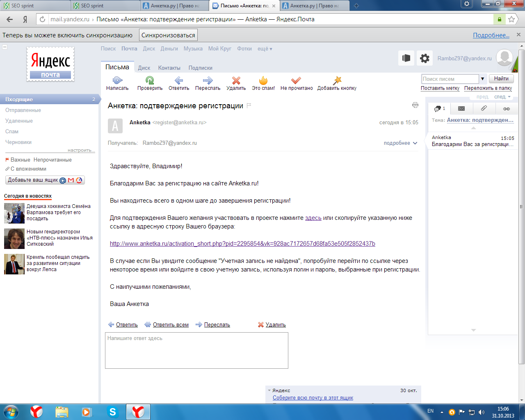The image size is (525, 420).
Task: Switch to the Контакты tab
Action: [169, 68]
